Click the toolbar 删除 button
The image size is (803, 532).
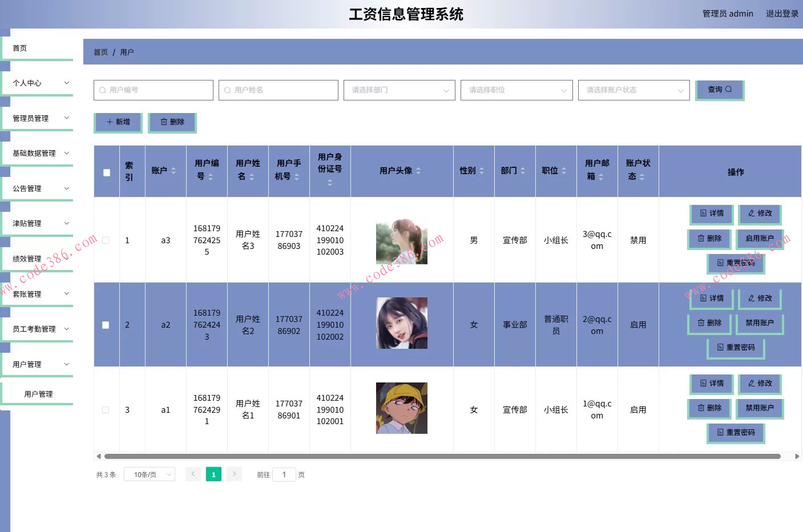click(172, 122)
